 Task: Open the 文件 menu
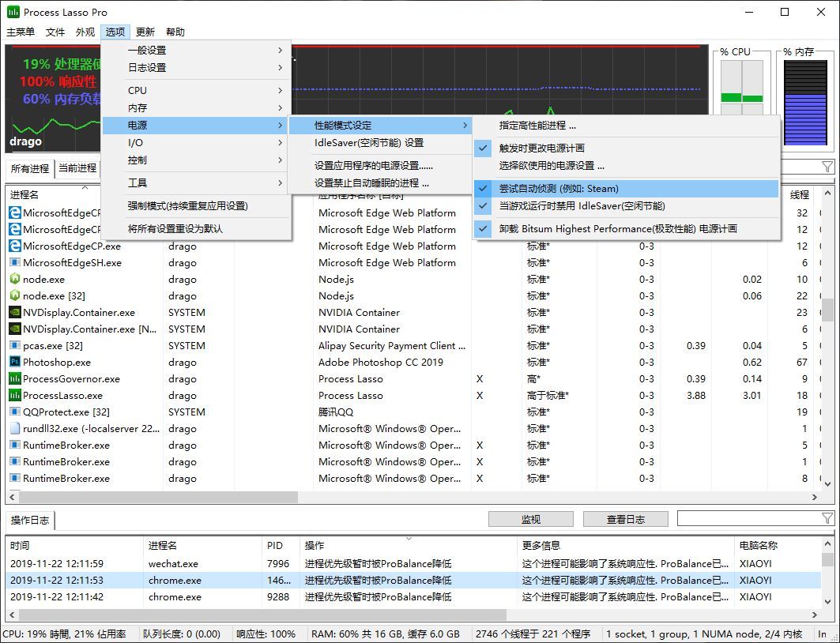pos(55,32)
